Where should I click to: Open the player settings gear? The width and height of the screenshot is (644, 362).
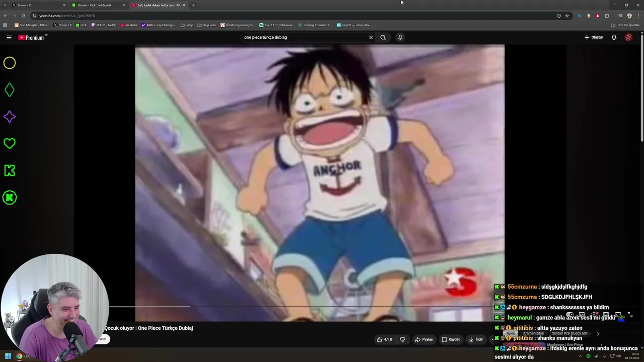point(594,315)
